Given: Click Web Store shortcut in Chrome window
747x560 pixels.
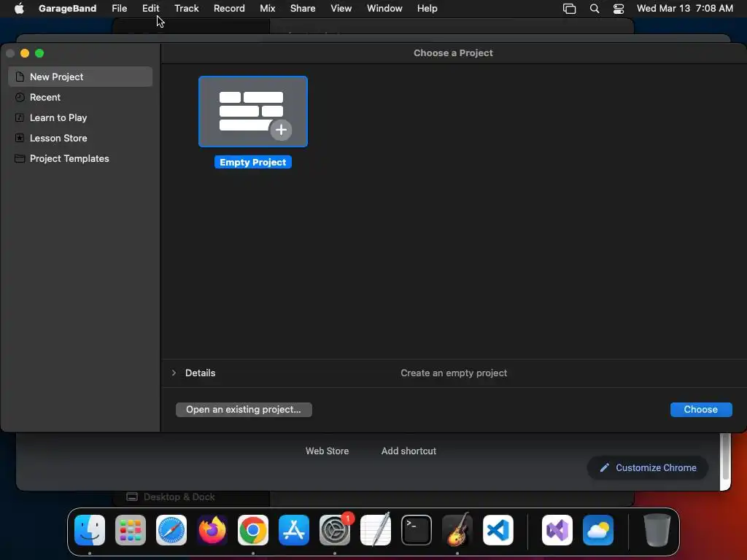Looking at the screenshot, I should coord(327,451).
